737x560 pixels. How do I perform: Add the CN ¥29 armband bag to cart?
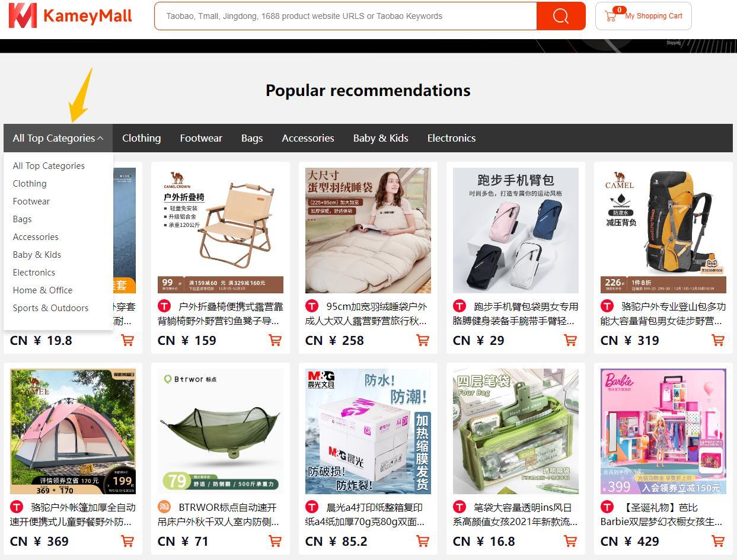coord(570,340)
